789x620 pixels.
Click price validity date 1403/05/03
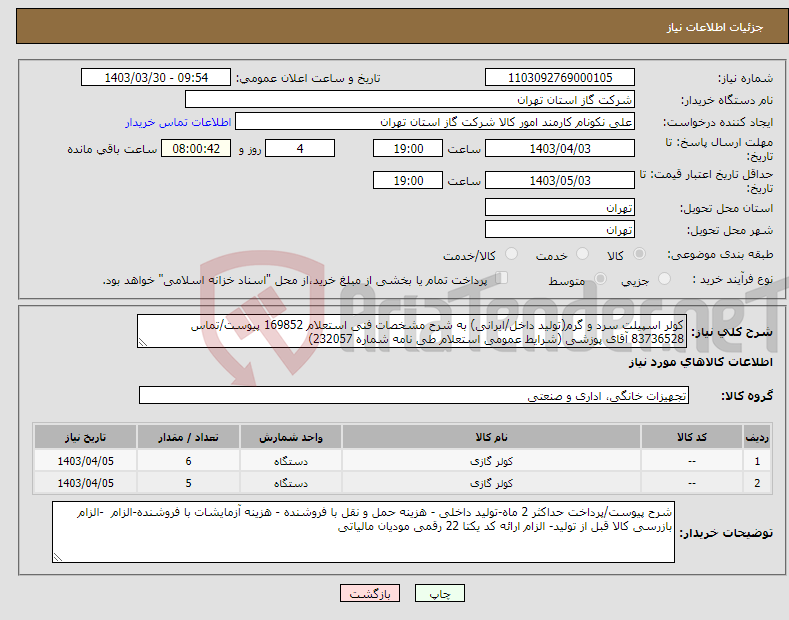[x=560, y=180]
